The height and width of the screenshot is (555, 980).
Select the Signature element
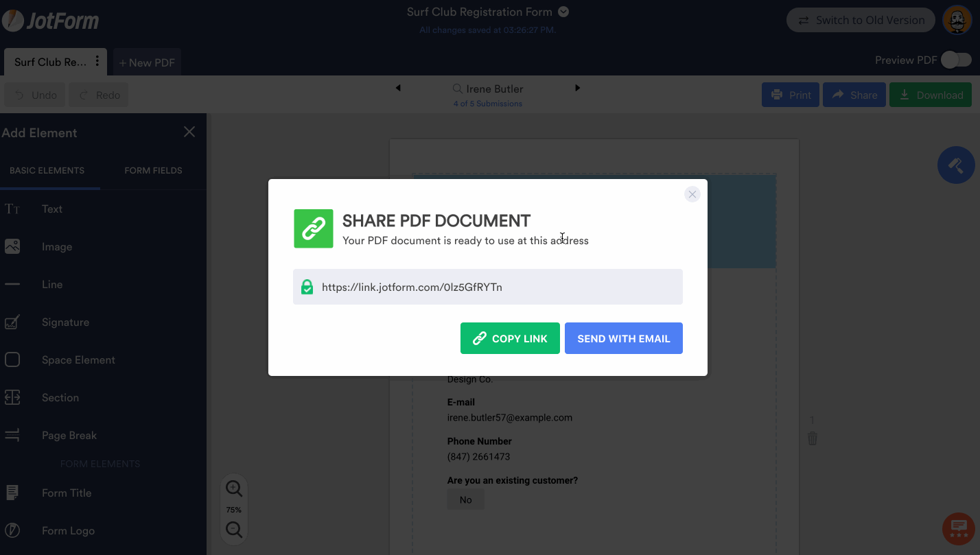[65, 322]
